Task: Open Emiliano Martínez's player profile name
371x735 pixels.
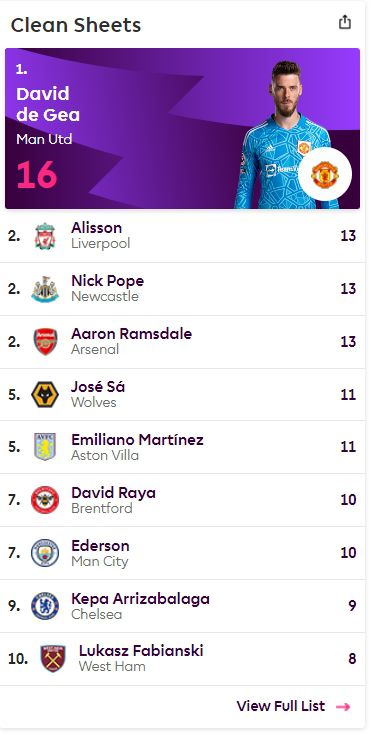Action: [x=137, y=440]
